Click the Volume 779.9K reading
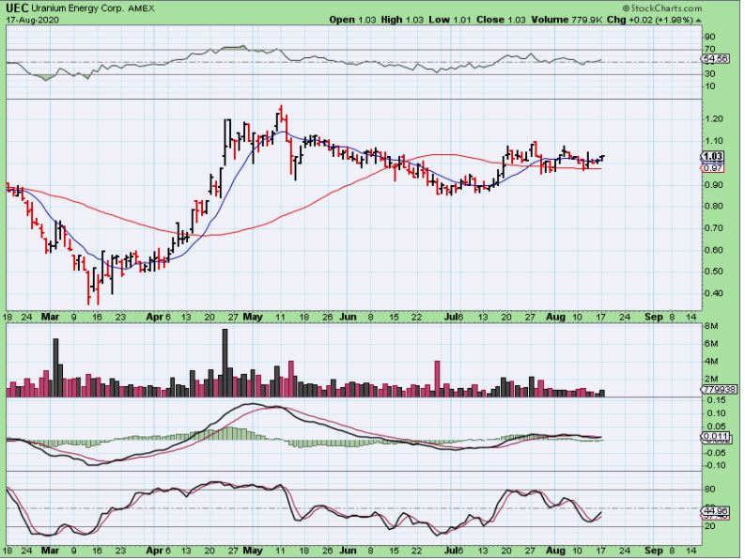The image size is (745, 560). 567,20
